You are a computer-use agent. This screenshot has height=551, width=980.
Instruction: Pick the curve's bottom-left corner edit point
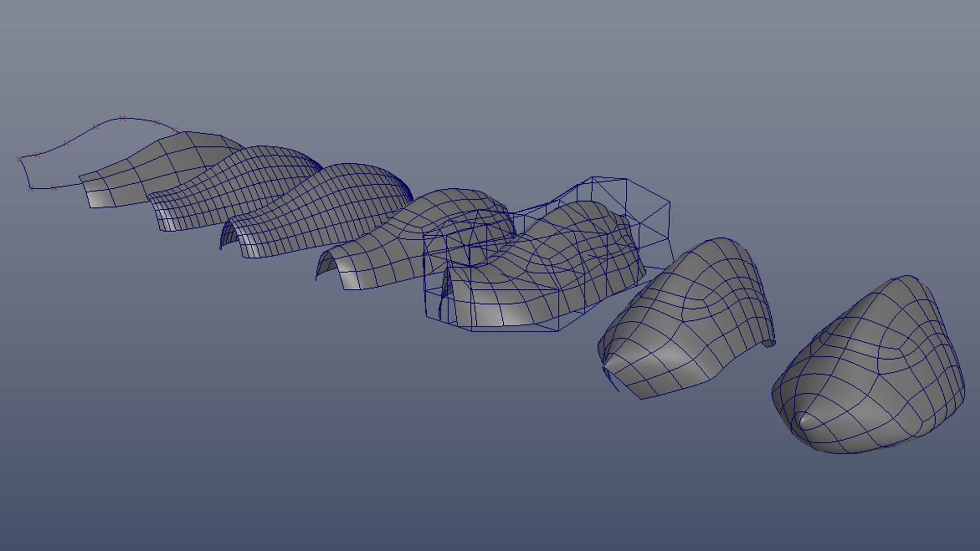31,189
